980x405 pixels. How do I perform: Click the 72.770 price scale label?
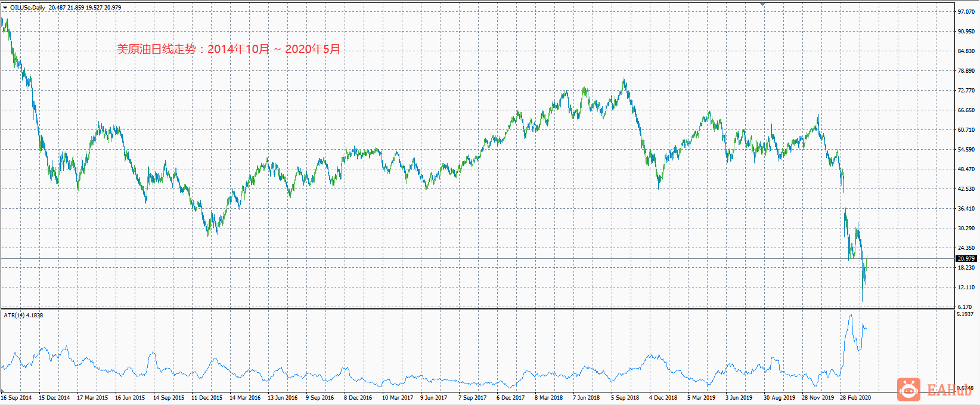tap(966, 91)
